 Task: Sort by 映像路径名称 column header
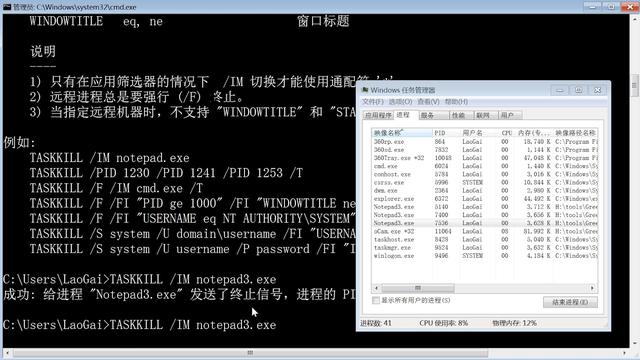pyautogui.click(x=576, y=133)
